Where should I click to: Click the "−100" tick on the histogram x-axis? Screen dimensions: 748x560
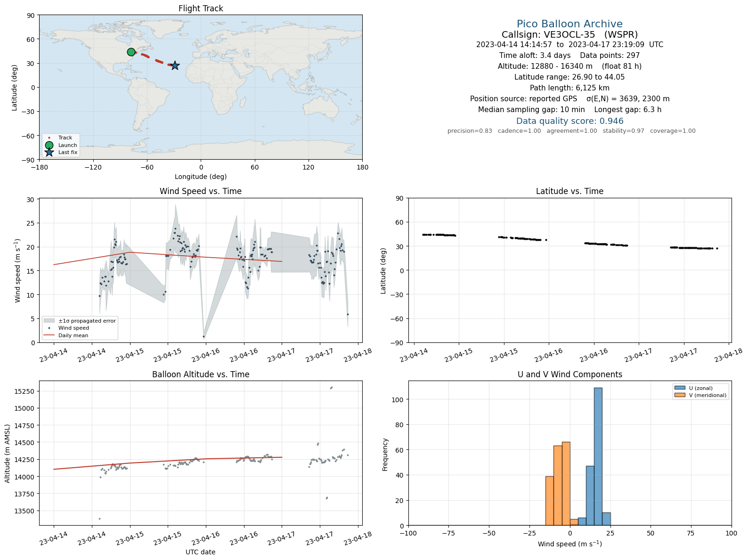pyautogui.click(x=408, y=533)
